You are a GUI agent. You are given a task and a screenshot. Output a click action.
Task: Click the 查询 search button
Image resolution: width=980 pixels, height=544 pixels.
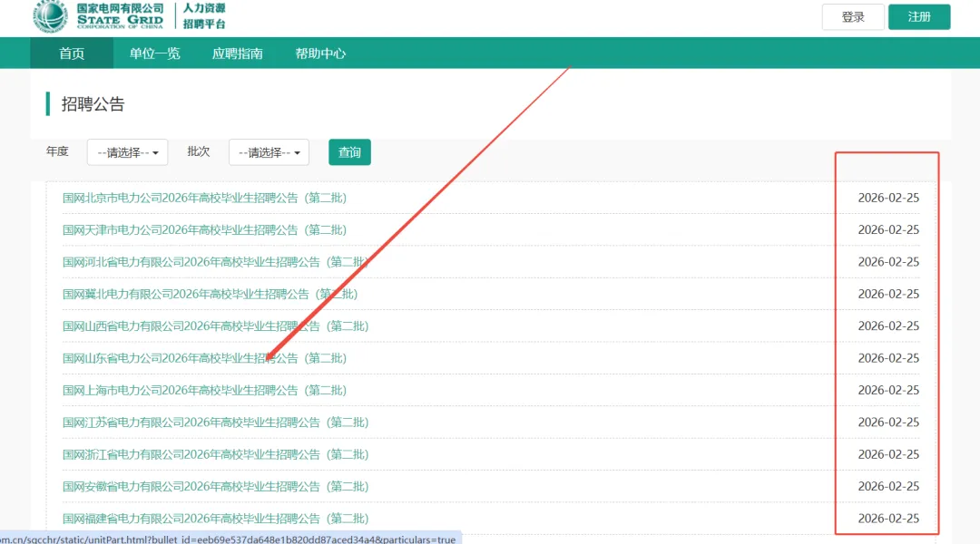pyautogui.click(x=349, y=152)
